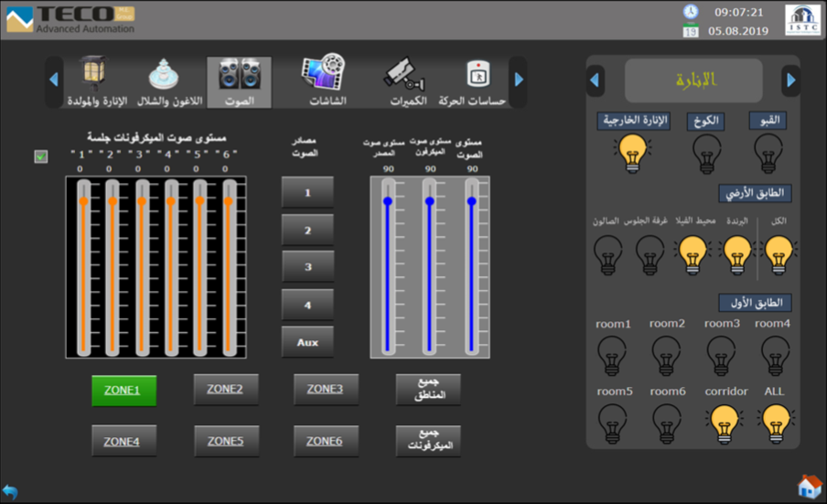Toggle the room1 light bulb
Viewport: 827px width, 504px height.
tap(612, 354)
